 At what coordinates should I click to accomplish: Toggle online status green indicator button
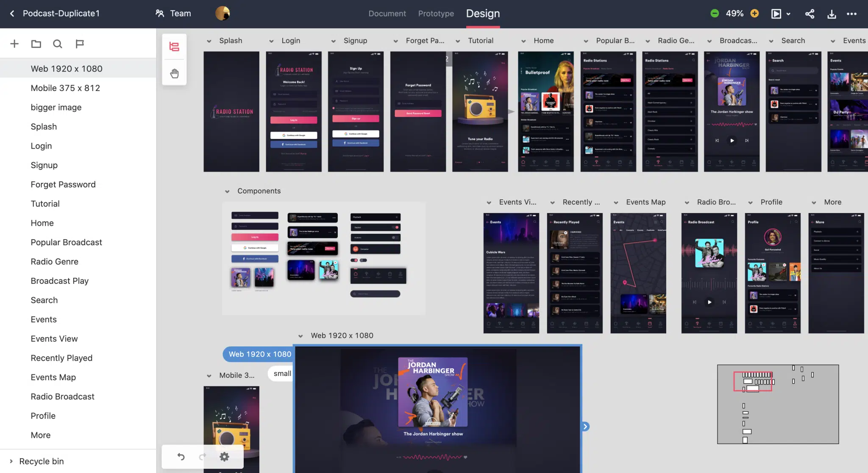pos(714,13)
